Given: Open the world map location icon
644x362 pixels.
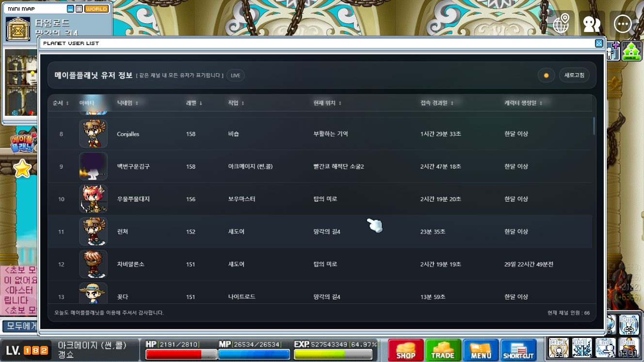Looking at the screenshot, I should [x=561, y=23].
